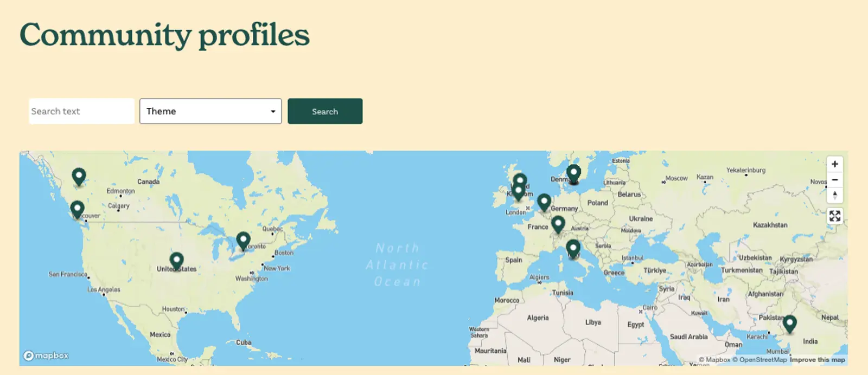Enter fullscreen map view

coord(834,216)
